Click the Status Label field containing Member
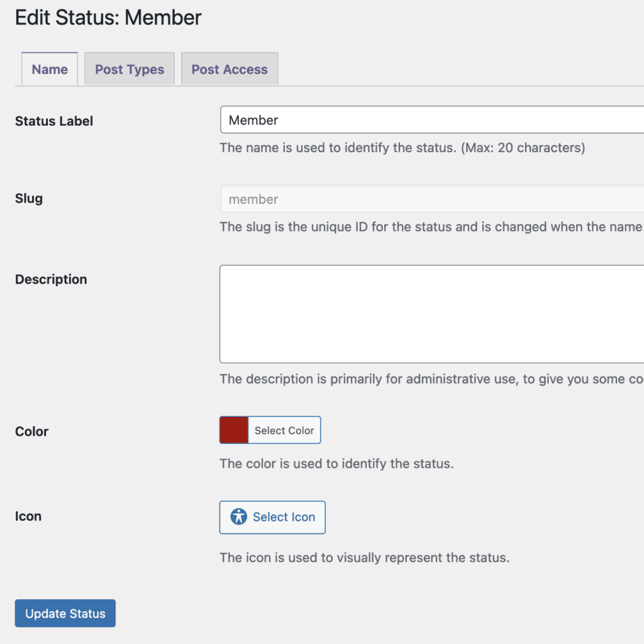 (431, 120)
